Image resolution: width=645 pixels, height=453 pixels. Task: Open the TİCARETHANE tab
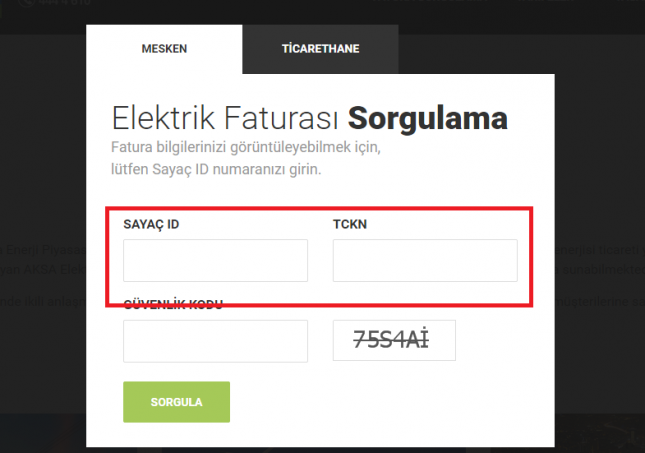[320, 49]
